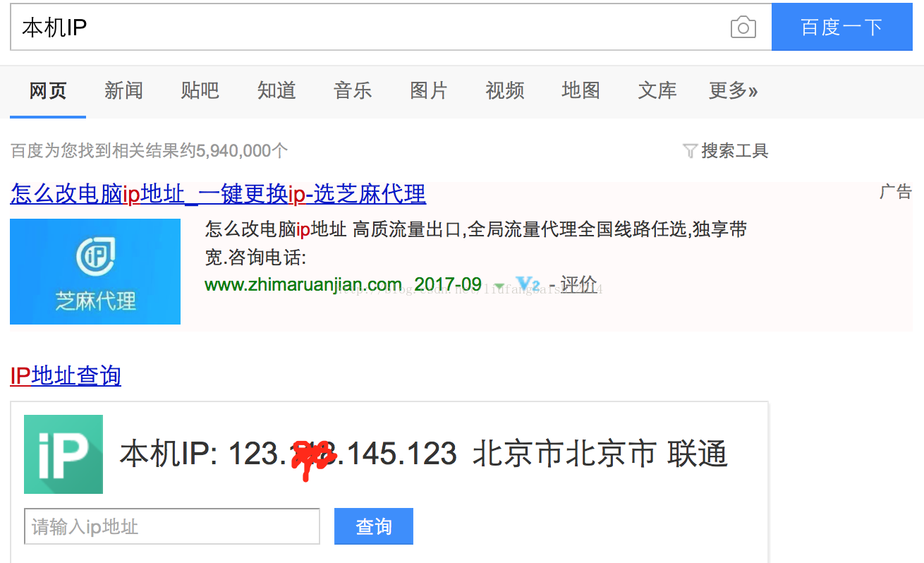Click the camera image search icon
This screenshot has height=563, width=924.
pos(743,28)
